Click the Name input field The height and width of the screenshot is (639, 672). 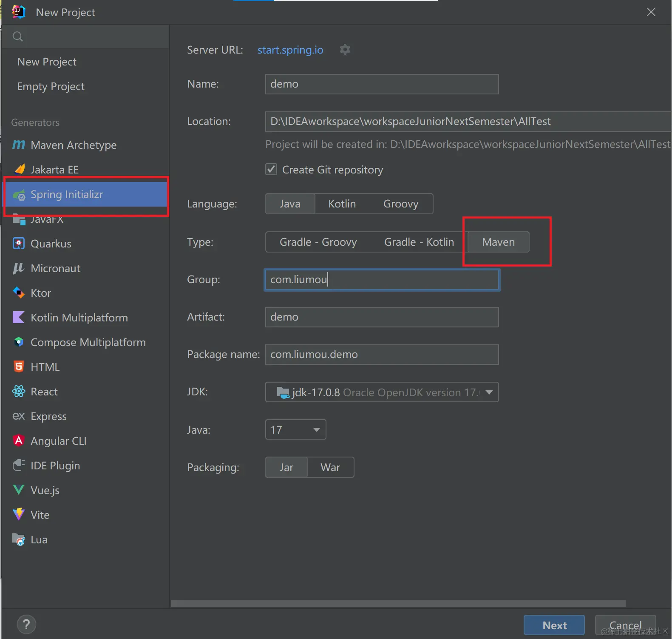coord(382,84)
